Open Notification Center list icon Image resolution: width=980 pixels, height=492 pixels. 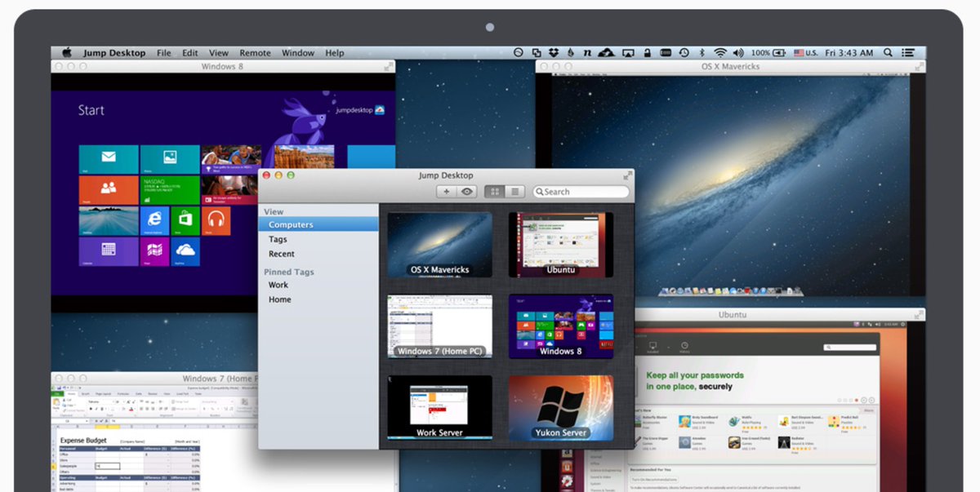[908, 53]
